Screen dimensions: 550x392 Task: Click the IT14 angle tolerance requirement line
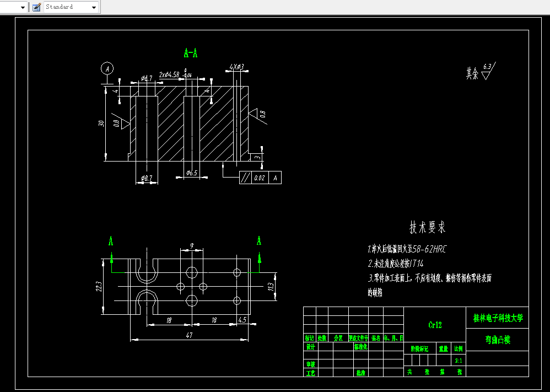(395, 263)
